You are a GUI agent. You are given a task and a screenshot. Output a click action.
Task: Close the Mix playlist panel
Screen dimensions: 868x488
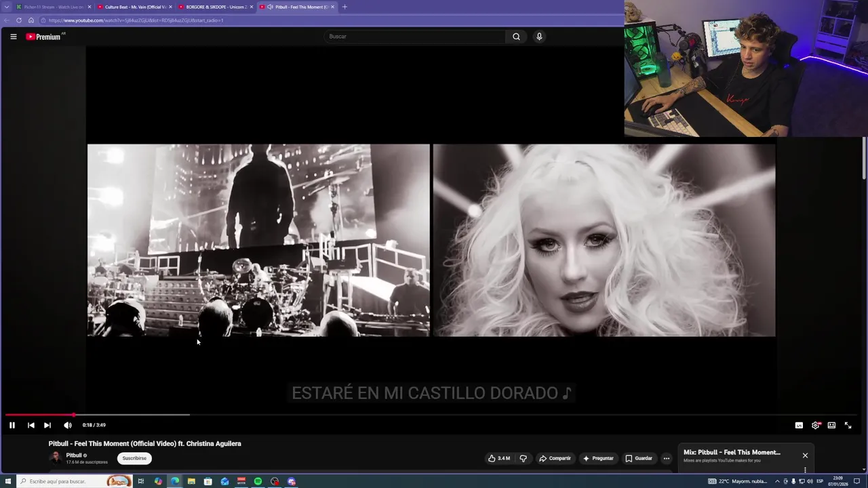(805, 455)
